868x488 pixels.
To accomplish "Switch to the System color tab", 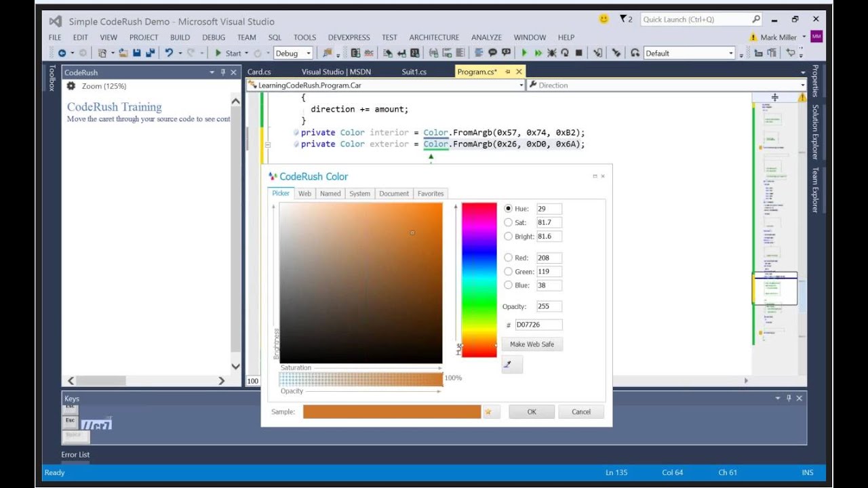I will pyautogui.click(x=359, y=193).
